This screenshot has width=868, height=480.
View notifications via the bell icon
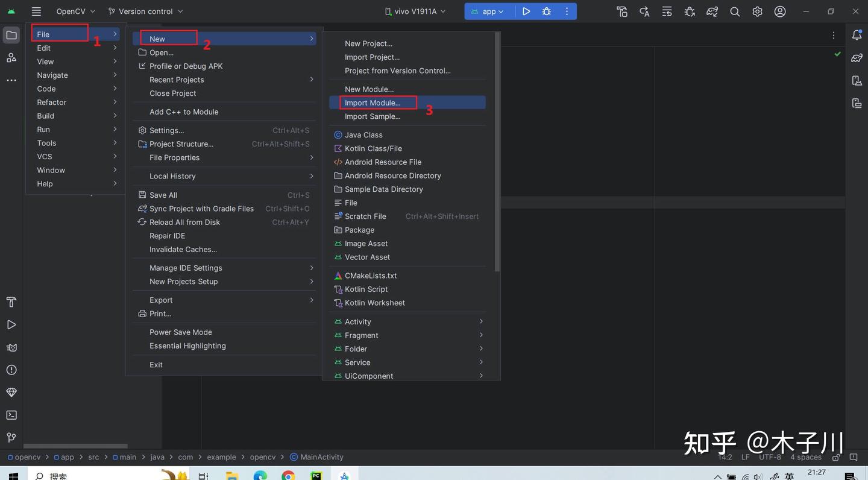(x=857, y=34)
